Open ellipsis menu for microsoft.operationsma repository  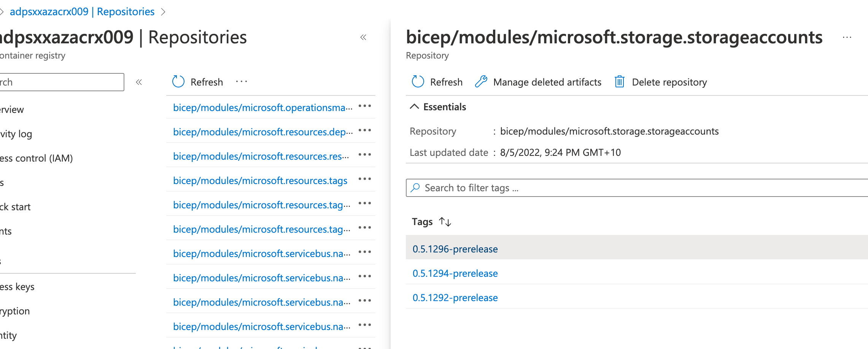point(364,106)
